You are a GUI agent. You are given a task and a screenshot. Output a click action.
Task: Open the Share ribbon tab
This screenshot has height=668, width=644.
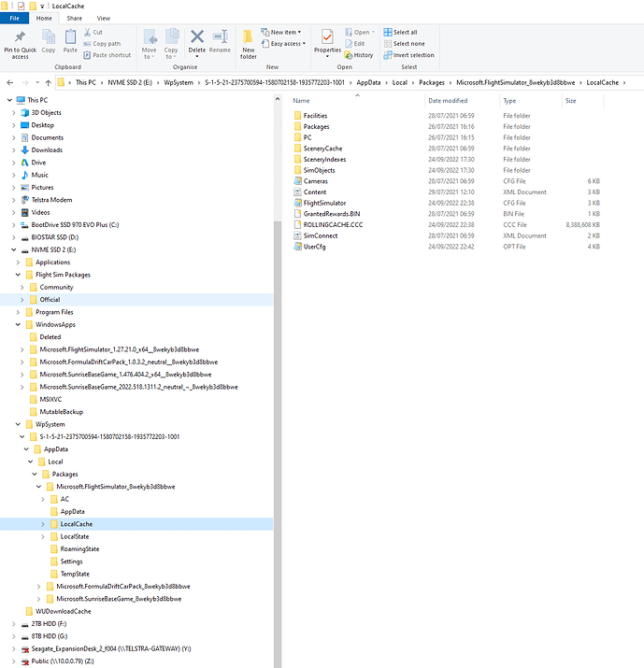point(75,18)
